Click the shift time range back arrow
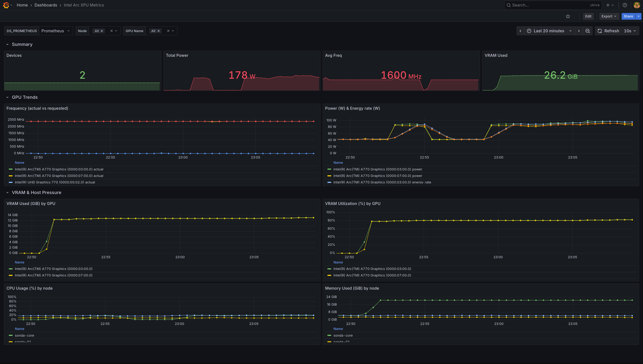Screen dimensions: 643x364 coord(520,31)
